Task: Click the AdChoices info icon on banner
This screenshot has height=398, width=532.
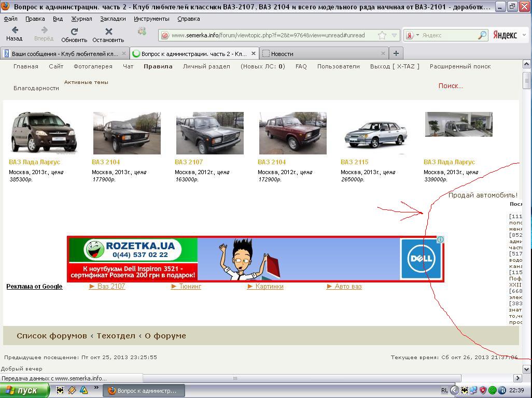Action: point(440,239)
